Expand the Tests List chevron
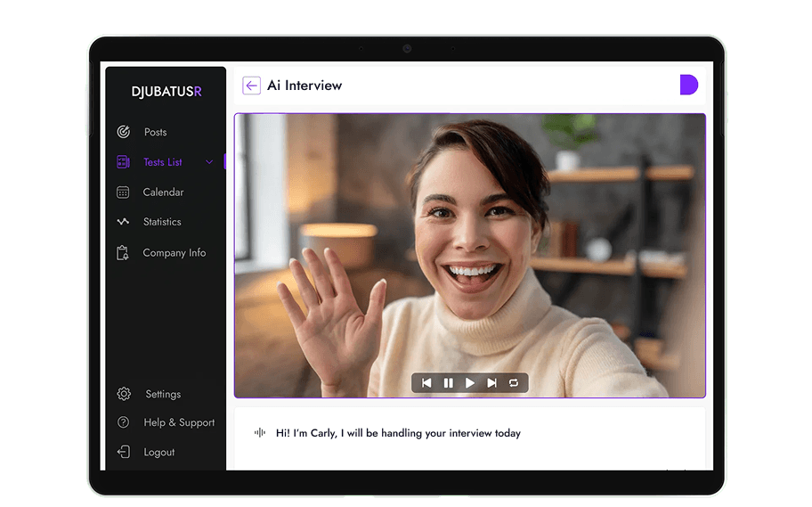Image resolution: width=812 pixels, height=507 pixels. click(209, 162)
